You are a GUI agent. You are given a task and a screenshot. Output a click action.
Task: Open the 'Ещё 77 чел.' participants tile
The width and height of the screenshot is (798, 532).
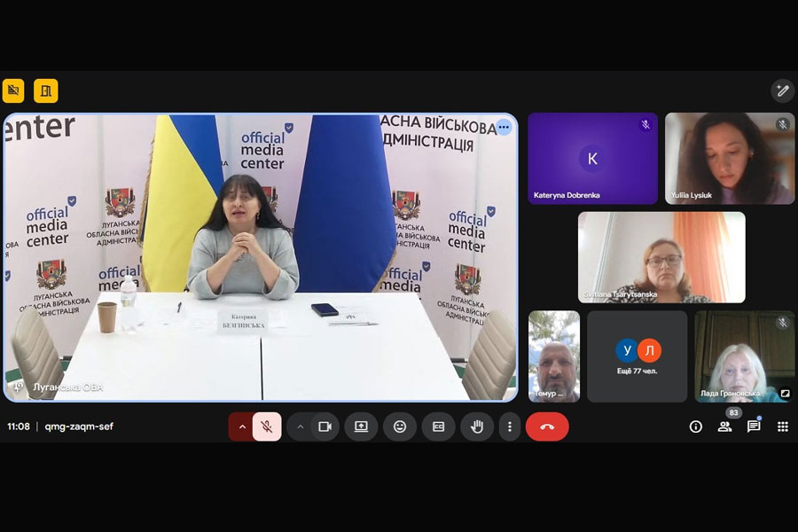point(637,356)
